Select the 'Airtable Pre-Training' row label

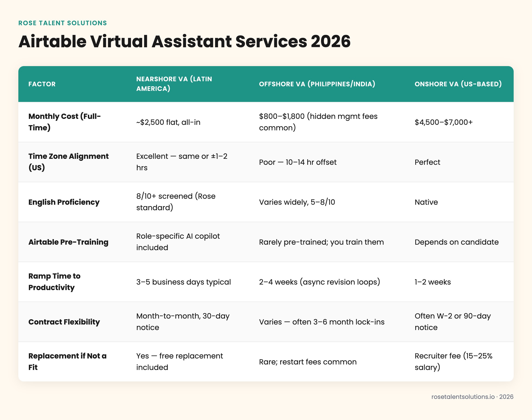68,242
